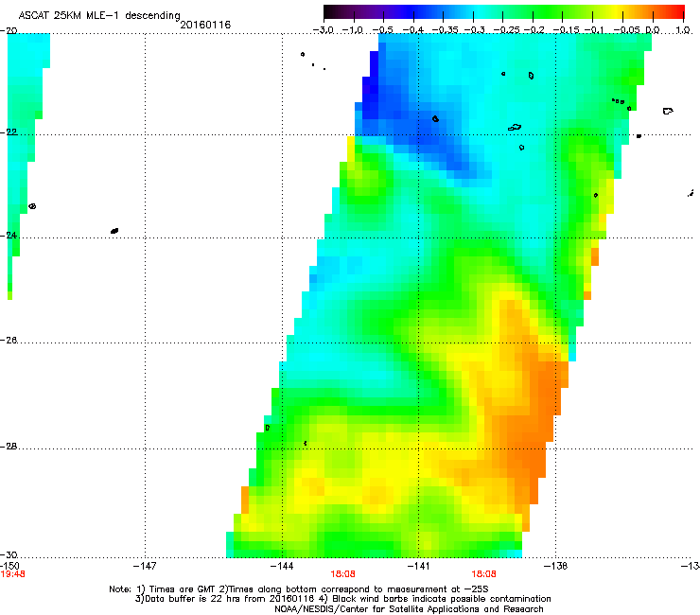Click the red 18:08 stamp between -141 and -138
700x615 pixels.
pyautogui.click(x=484, y=574)
